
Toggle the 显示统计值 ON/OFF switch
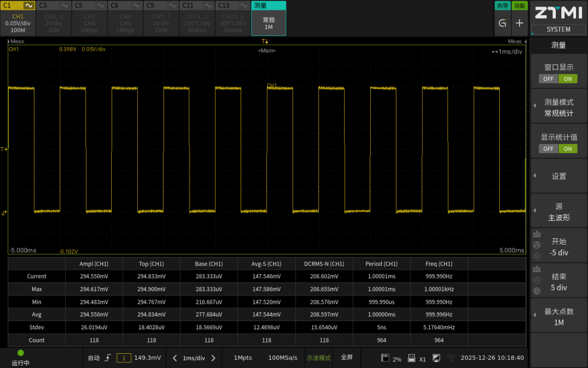click(558, 148)
